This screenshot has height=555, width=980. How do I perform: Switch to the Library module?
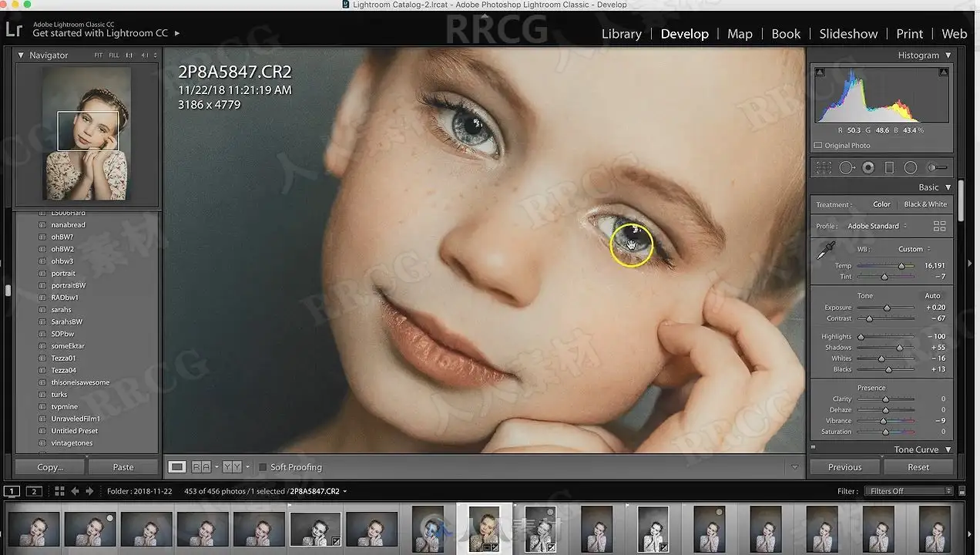[621, 34]
